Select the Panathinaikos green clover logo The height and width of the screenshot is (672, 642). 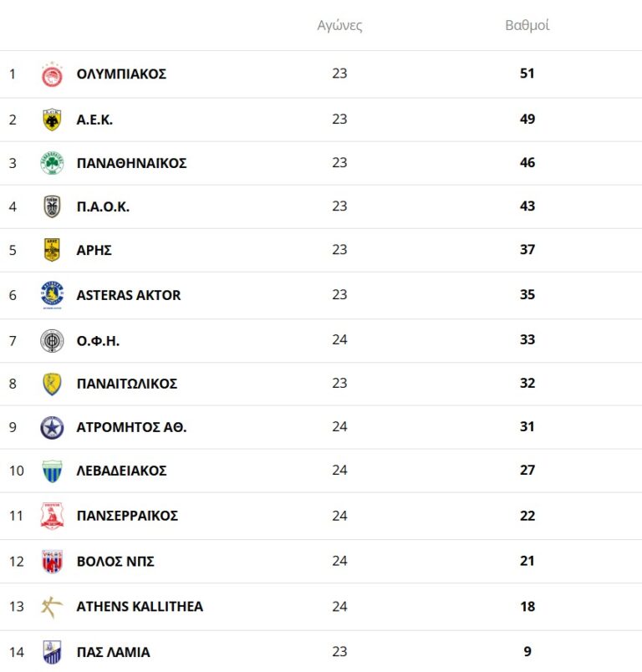[x=52, y=163]
